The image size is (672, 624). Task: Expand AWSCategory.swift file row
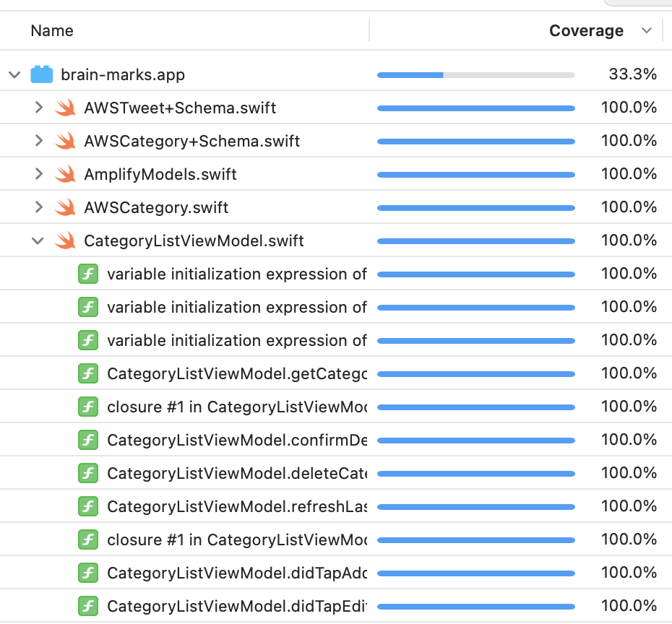coord(38,207)
